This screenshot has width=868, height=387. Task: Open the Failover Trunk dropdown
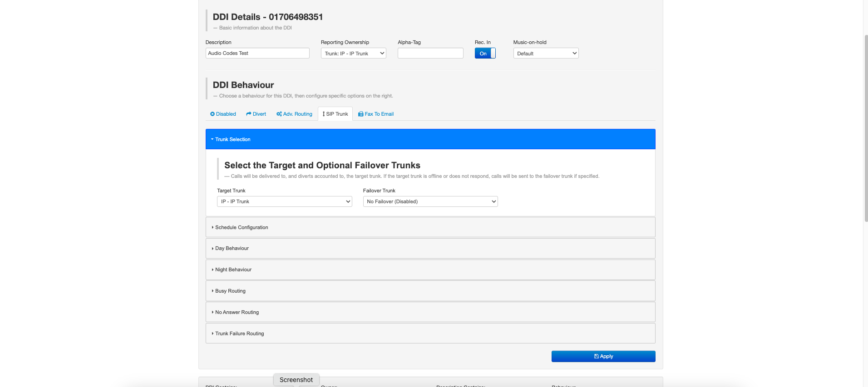pos(430,201)
